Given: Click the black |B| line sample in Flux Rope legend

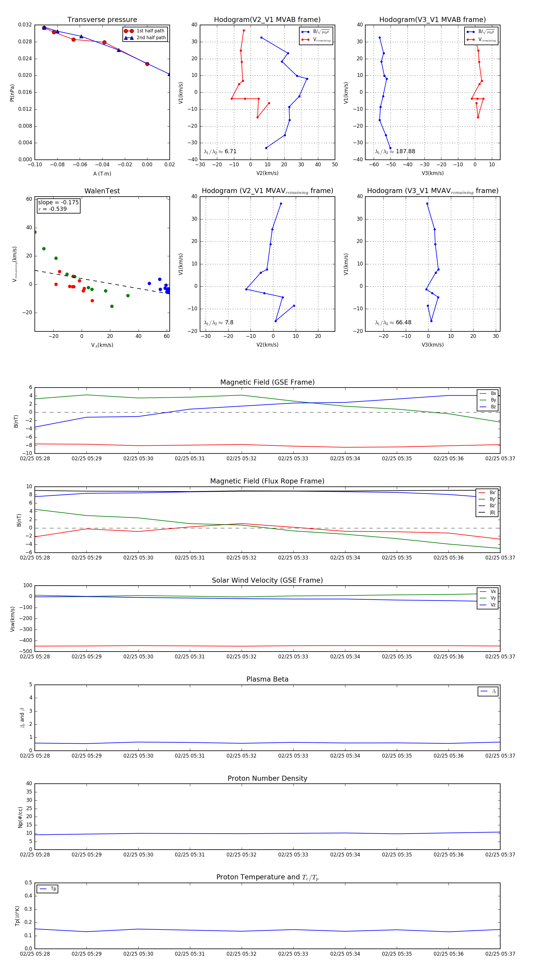Looking at the screenshot, I should click(482, 513).
